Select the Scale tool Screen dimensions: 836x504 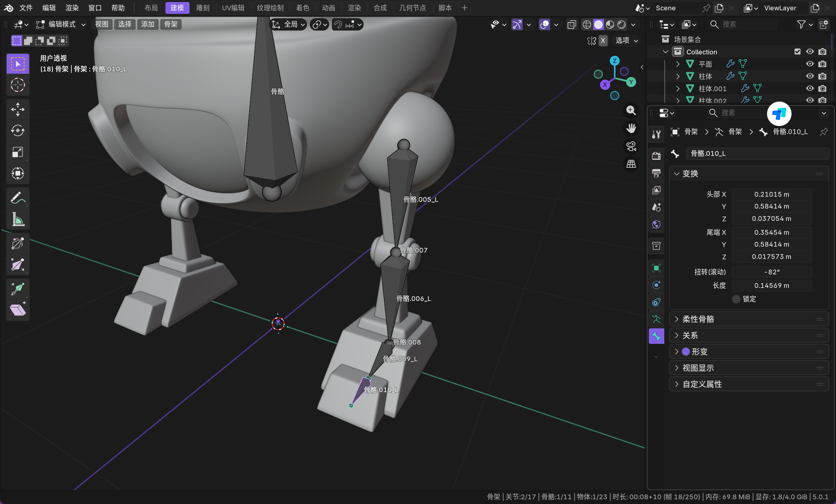[18, 152]
